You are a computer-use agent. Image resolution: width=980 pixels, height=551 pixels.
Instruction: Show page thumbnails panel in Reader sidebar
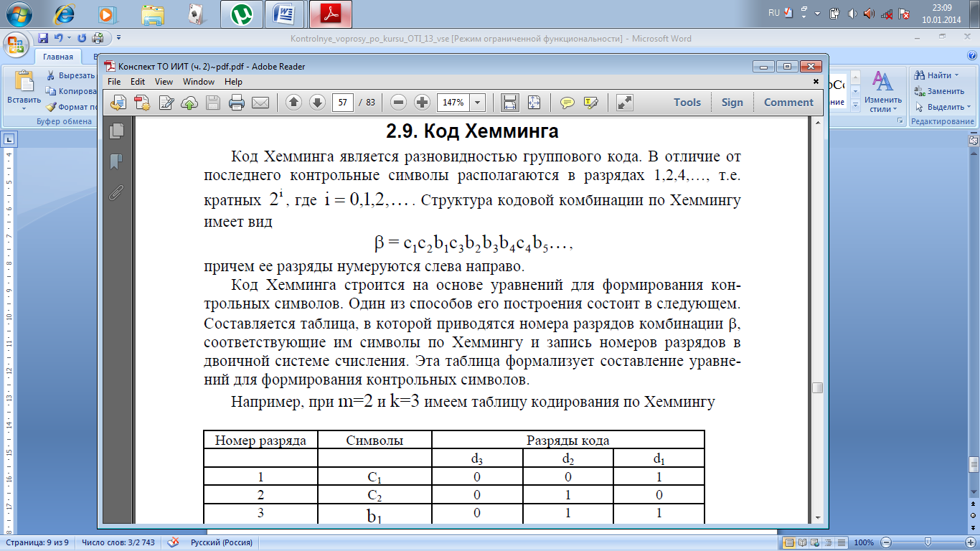point(116,131)
